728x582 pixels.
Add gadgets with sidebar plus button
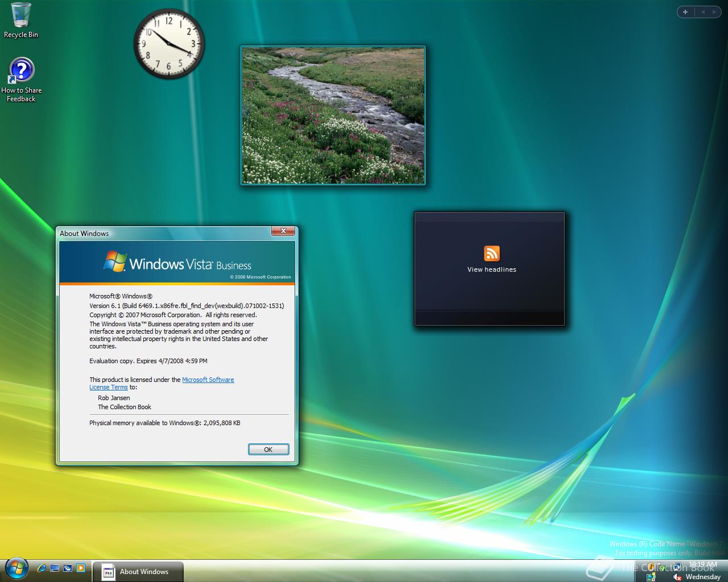coord(685,11)
